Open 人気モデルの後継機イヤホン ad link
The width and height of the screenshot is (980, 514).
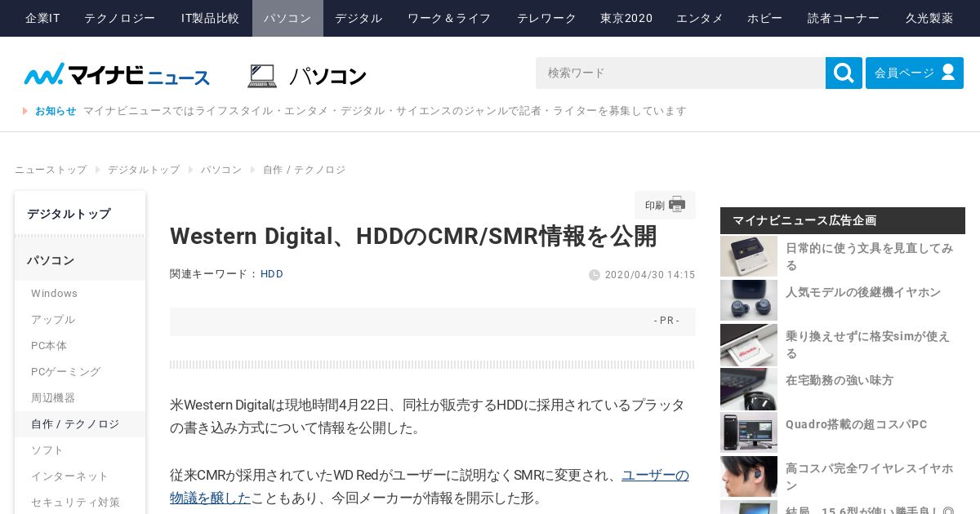tap(863, 292)
